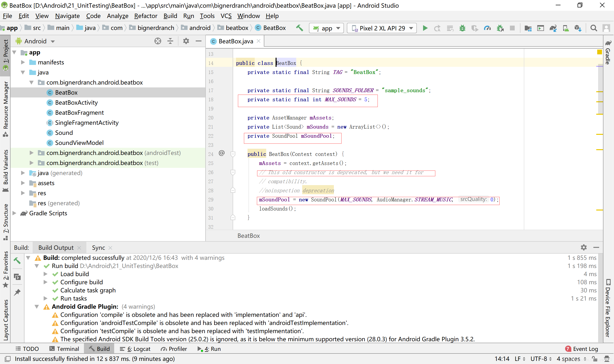The width and height of the screenshot is (614, 364).
Task: Click the Debug app bug icon
Action: pos(462,28)
